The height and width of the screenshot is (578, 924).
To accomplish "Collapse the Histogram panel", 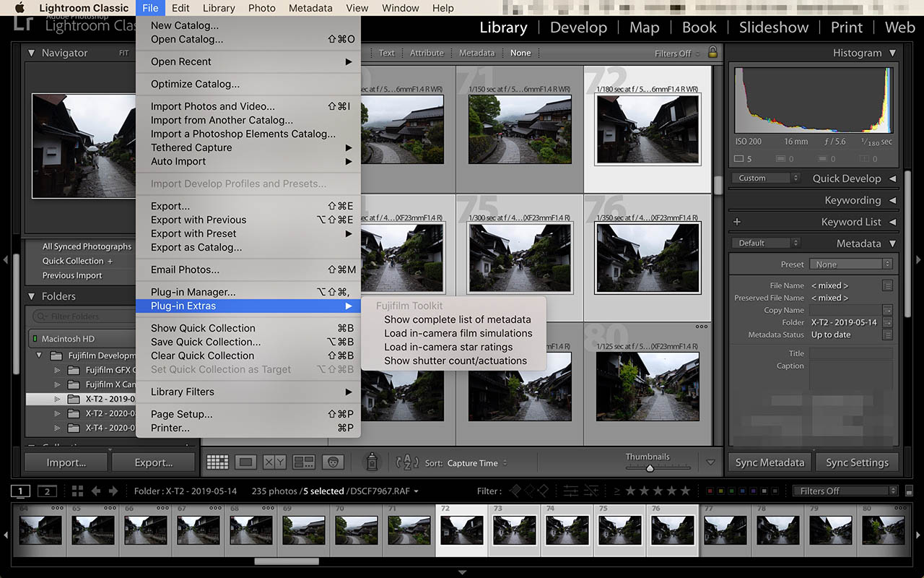I will click(893, 53).
